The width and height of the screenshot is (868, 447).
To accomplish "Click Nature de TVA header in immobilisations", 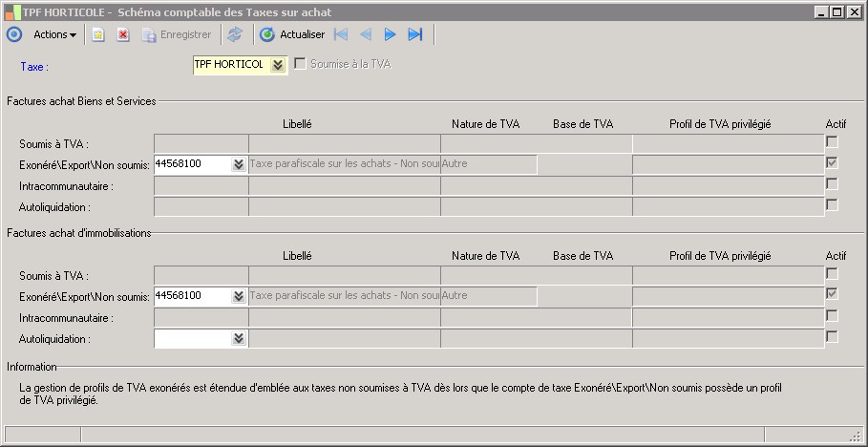I will click(x=485, y=256).
